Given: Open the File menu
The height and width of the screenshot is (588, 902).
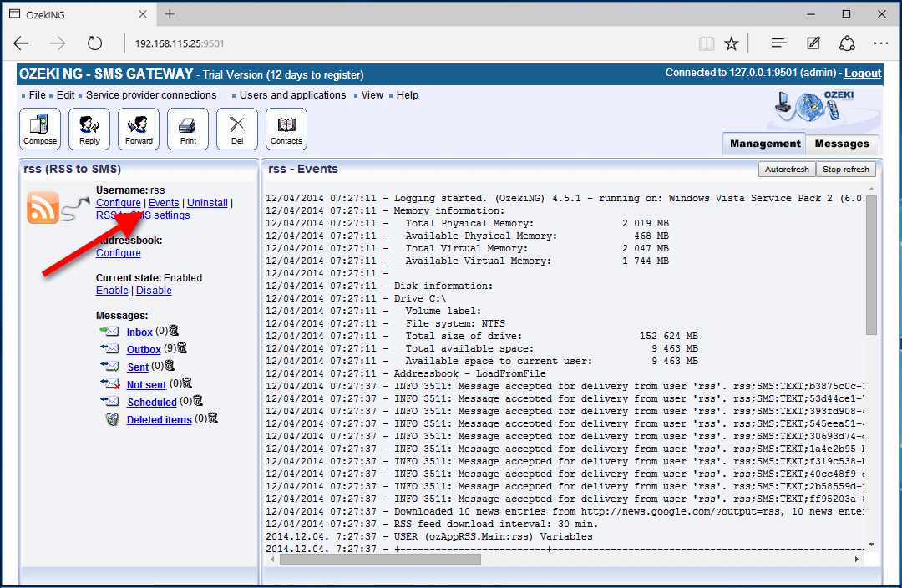Looking at the screenshot, I should click(x=38, y=95).
